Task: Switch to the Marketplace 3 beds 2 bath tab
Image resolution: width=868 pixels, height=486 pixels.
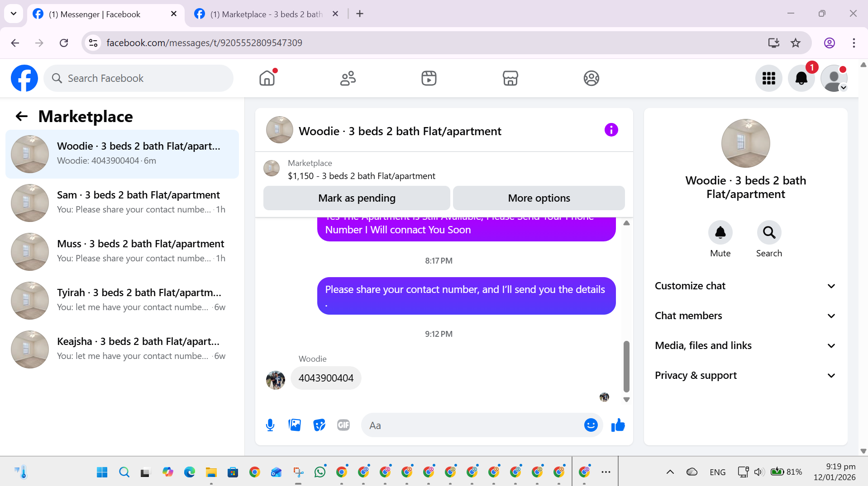Action: click(x=266, y=14)
